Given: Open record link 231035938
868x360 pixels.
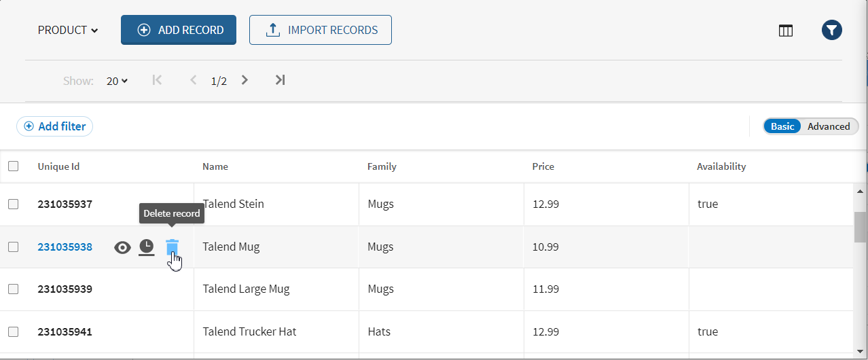Looking at the screenshot, I should (x=65, y=247).
